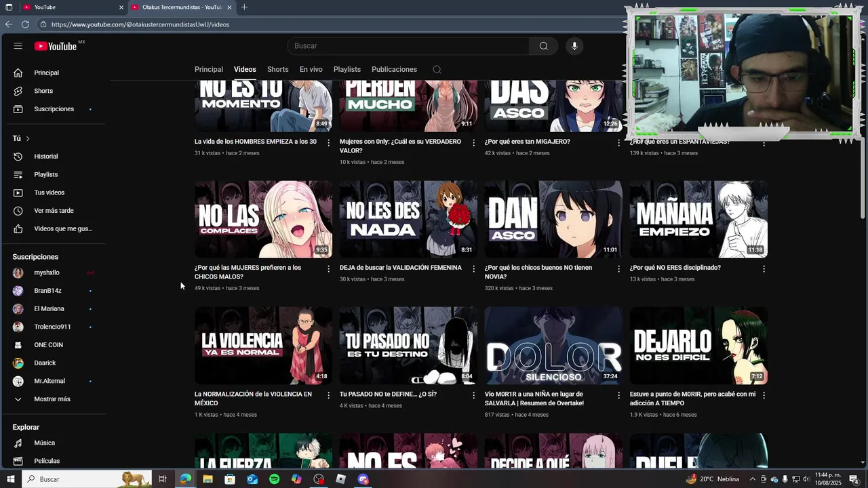This screenshot has height=488, width=868.
Task: Search within channel using the tab magnifier
Action: [437, 69]
